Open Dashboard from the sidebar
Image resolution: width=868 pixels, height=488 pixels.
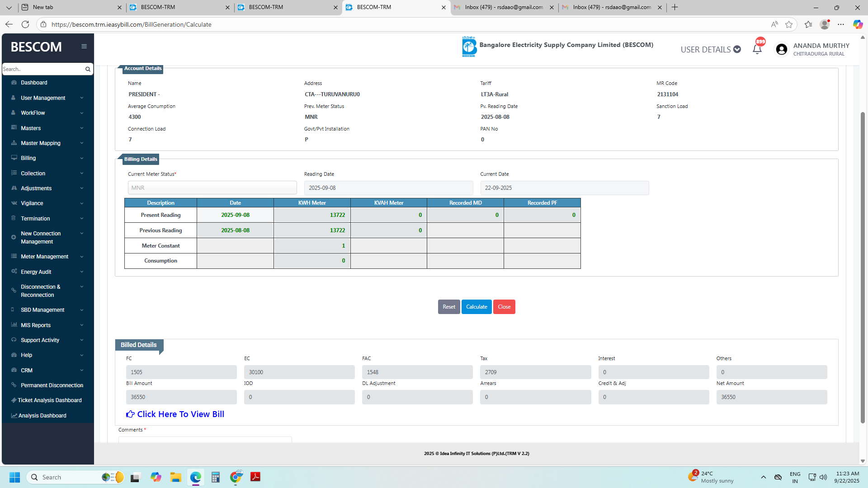(34, 83)
